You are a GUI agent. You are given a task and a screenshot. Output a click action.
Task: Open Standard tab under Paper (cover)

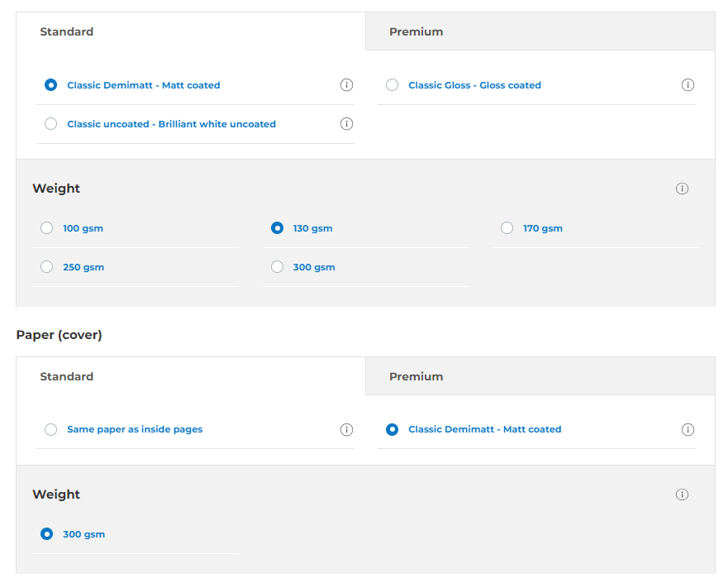(x=67, y=376)
